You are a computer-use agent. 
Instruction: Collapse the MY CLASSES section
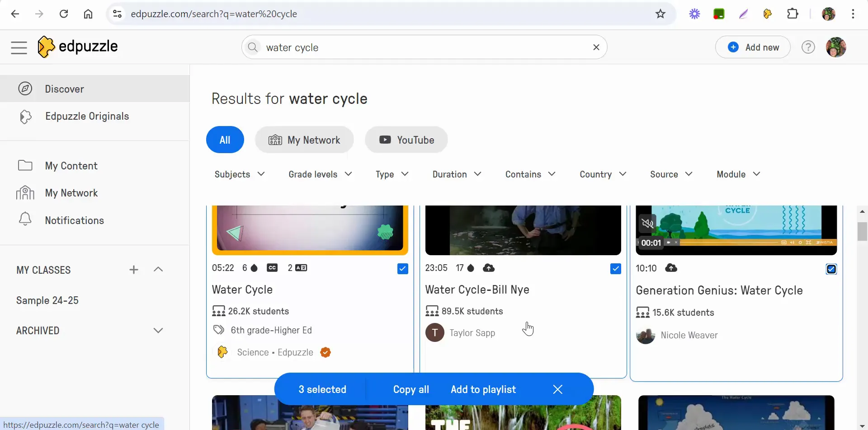click(158, 270)
